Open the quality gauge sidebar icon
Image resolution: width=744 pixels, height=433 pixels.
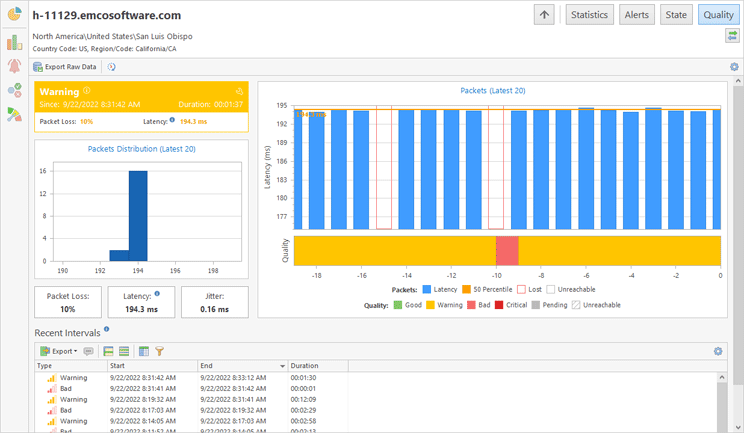click(x=14, y=114)
